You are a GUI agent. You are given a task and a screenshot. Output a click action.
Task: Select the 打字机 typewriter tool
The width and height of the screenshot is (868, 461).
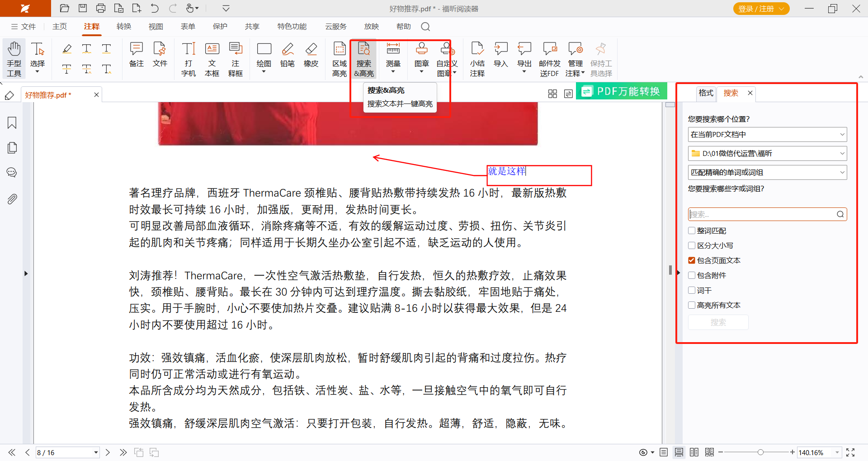(x=189, y=59)
